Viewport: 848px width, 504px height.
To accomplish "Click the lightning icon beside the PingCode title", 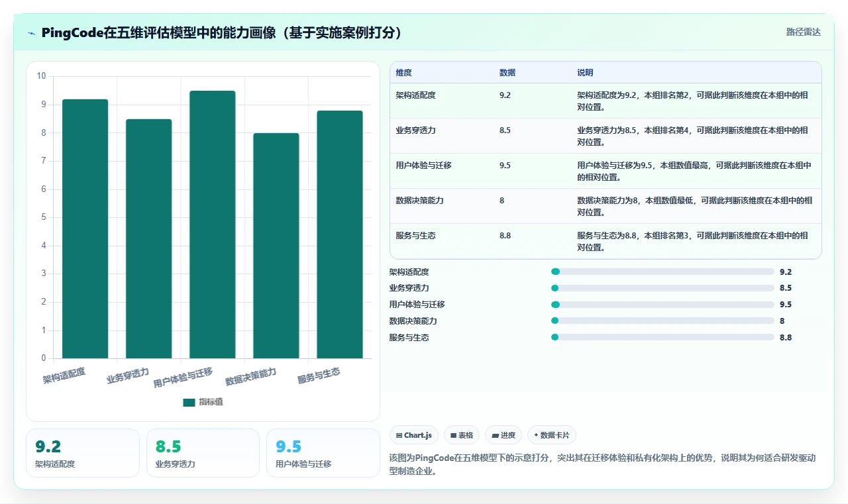I will [32, 33].
